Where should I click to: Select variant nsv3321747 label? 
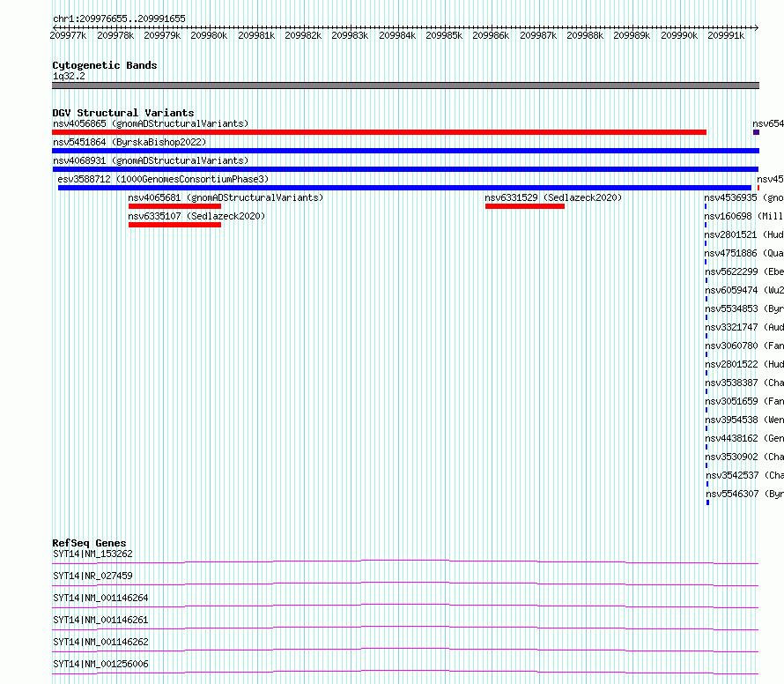(x=744, y=327)
